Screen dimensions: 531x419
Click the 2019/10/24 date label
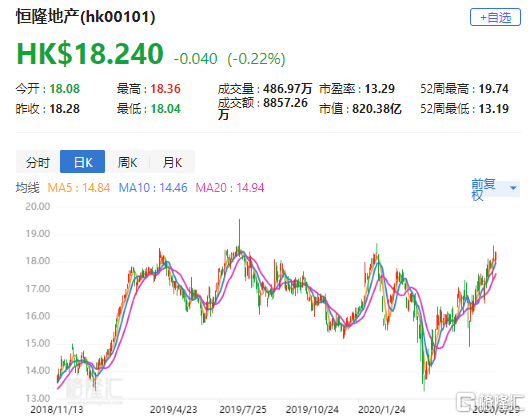[x=312, y=410]
